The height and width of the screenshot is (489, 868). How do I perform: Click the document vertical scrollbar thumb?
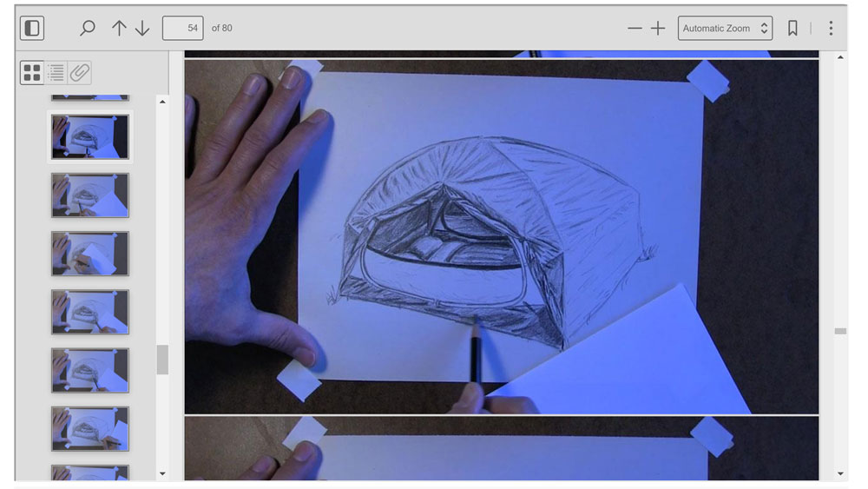pyautogui.click(x=840, y=331)
